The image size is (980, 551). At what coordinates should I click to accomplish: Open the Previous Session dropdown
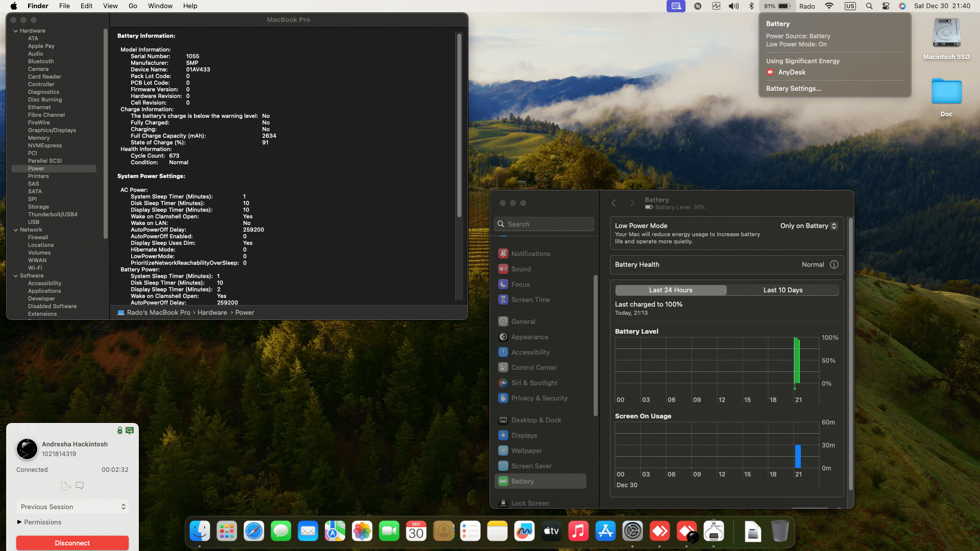click(72, 507)
